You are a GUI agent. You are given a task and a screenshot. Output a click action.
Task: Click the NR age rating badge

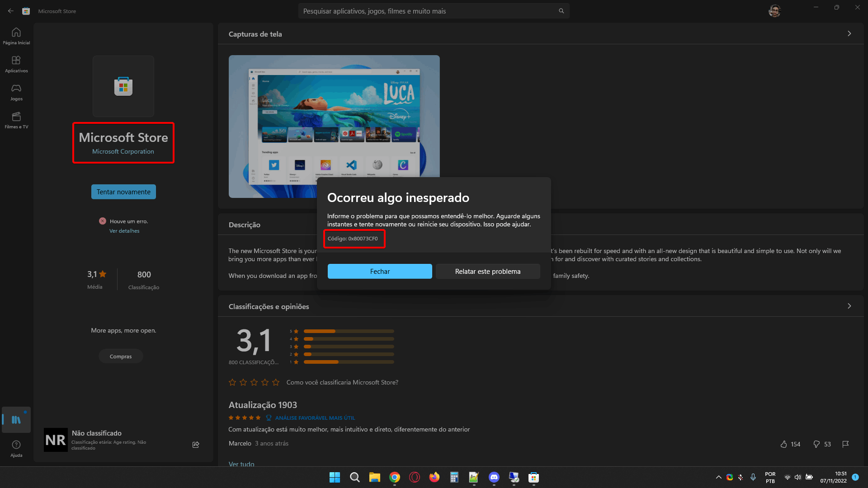[x=56, y=440]
